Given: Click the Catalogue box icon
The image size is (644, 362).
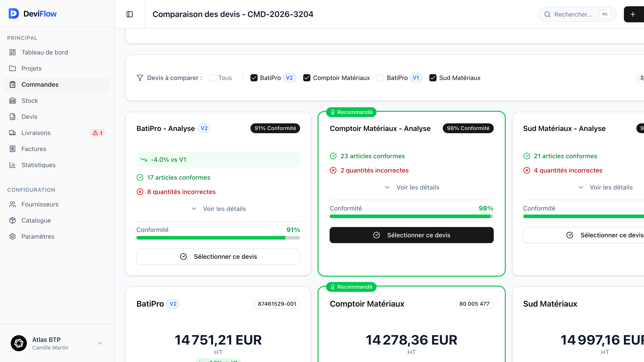Looking at the screenshot, I should [x=13, y=220].
